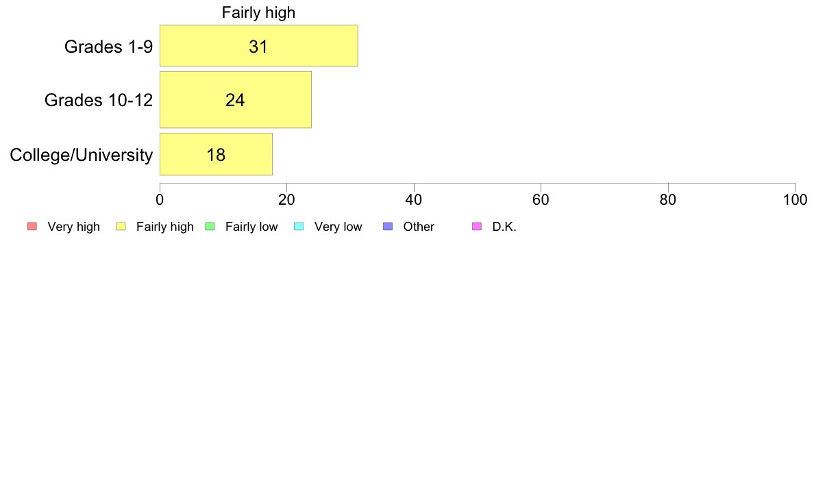
Task: Click the Grades 1-9 axis label
Action: [x=108, y=47]
